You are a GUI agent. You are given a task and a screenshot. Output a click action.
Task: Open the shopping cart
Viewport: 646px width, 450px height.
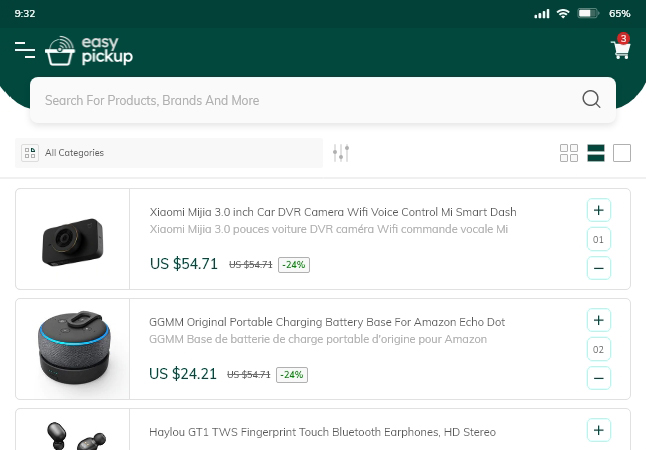pos(621,49)
